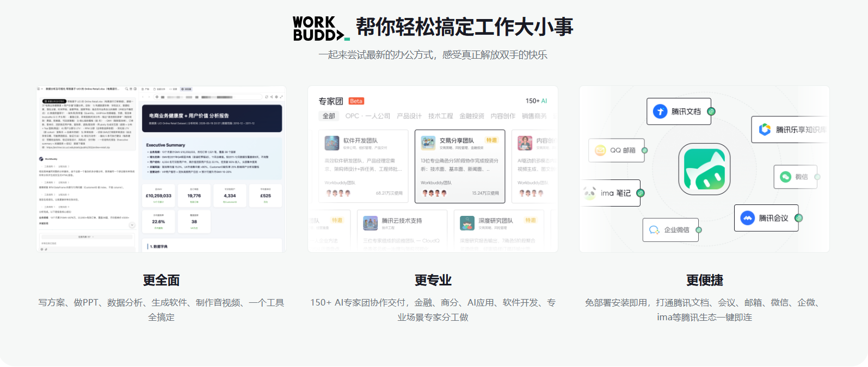
Task: Switch to the OPC · 一人公司 tab
Action: tap(368, 116)
